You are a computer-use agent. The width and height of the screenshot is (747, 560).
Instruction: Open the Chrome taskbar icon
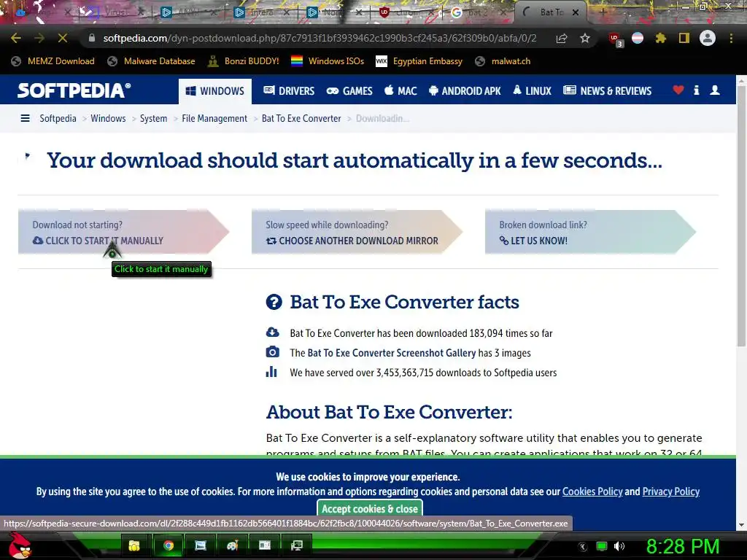[169, 545]
